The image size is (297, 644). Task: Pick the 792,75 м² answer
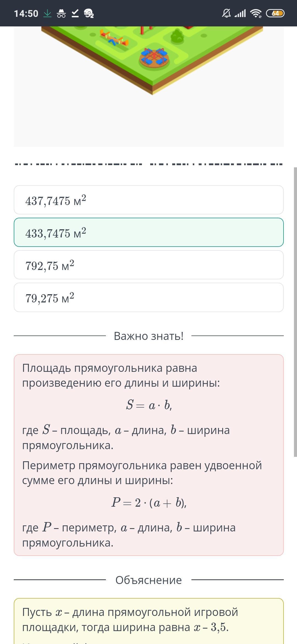click(x=148, y=265)
